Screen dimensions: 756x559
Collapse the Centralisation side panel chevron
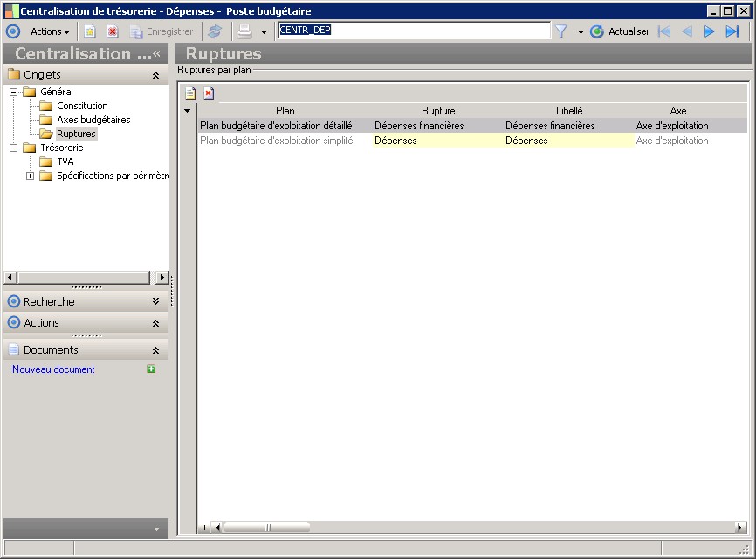[156, 53]
